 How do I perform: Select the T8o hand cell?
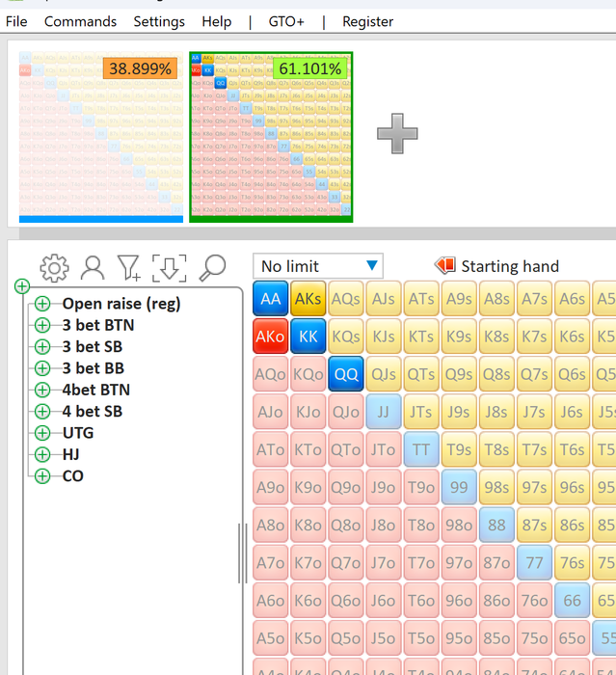(x=421, y=525)
